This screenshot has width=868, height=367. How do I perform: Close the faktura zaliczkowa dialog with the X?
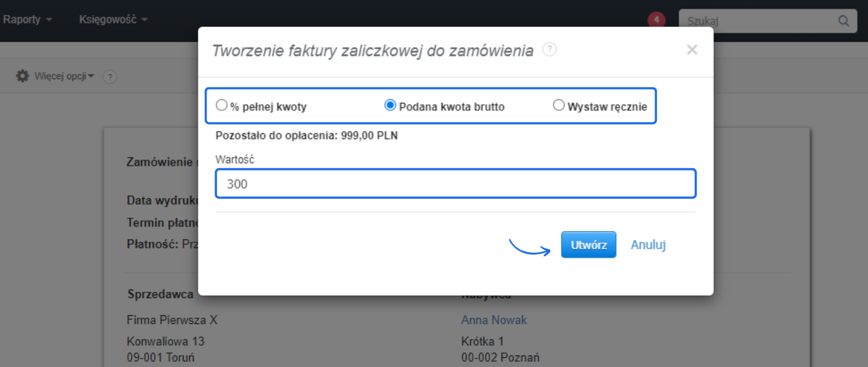pos(692,49)
